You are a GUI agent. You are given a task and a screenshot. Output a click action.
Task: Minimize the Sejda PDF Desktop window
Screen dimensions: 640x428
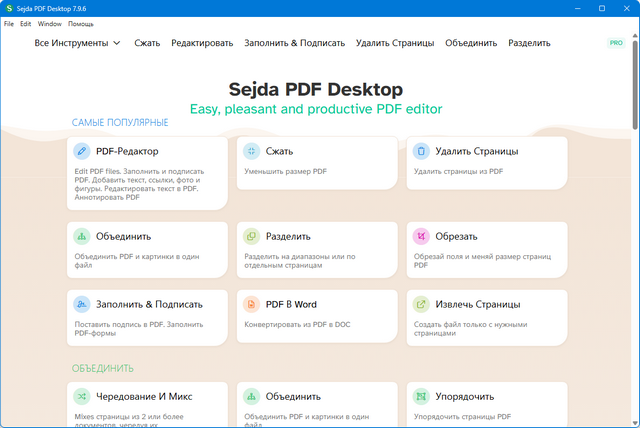point(578,8)
